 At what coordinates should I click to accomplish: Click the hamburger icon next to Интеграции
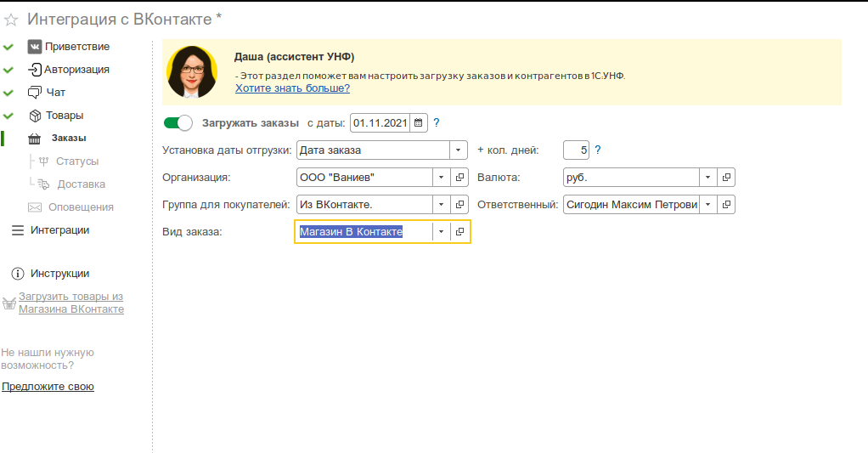coord(18,229)
